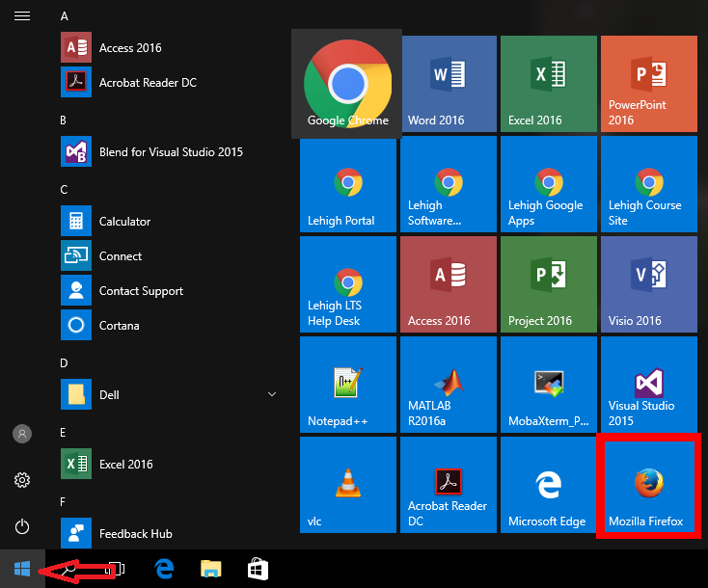708x588 pixels.
Task: Click the Power button icon
Action: pos(22,526)
